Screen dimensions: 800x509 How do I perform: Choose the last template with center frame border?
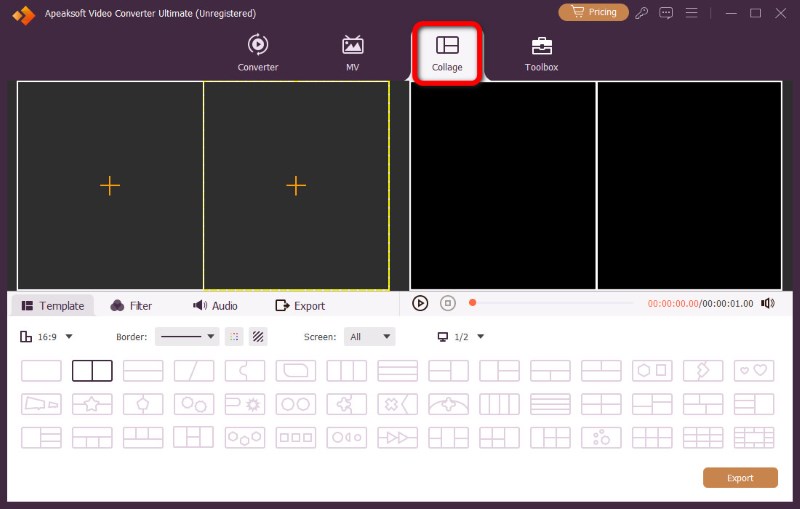754,438
